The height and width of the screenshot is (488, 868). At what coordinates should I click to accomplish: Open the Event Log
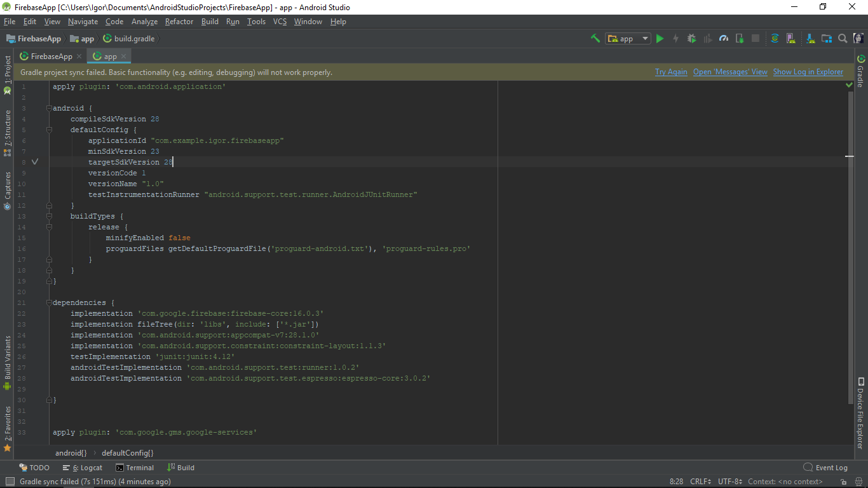click(x=825, y=468)
